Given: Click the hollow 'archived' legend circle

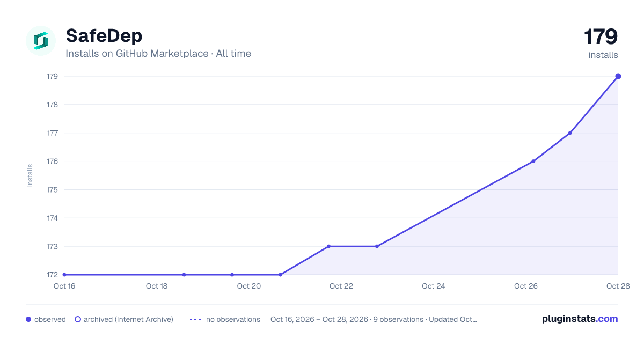Looking at the screenshot, I should click(x=78, y=319).
